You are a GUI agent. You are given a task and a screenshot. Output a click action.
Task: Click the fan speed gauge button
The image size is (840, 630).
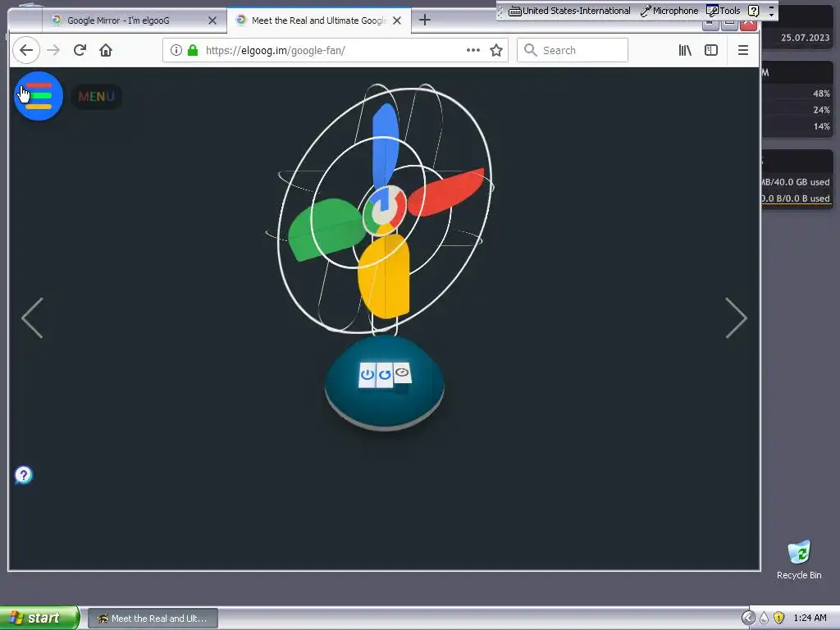click(402, 372)
